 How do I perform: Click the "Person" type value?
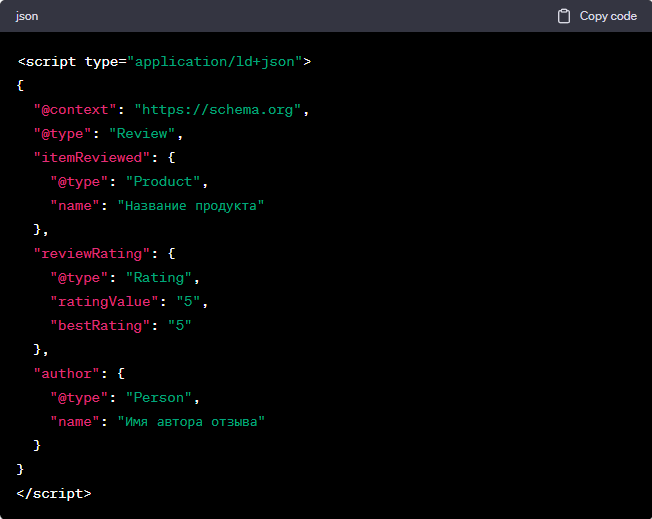158,398
